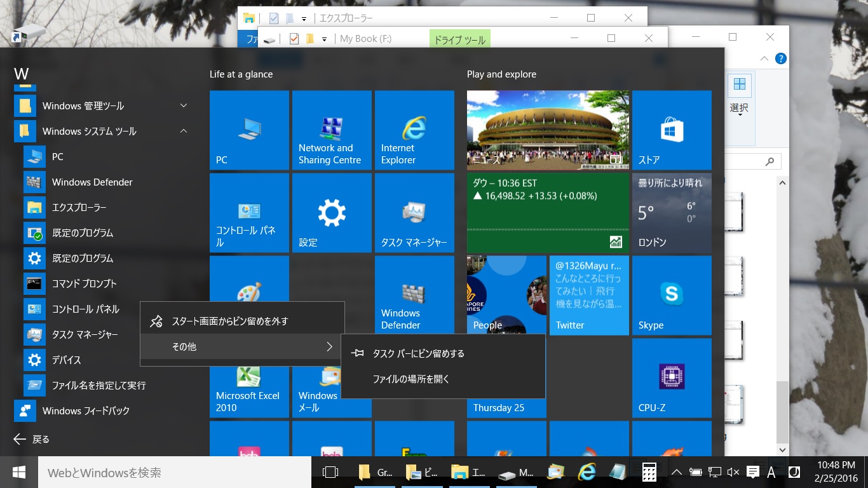This screenshot has height=488, width=868.
Task: Go back with the 戻る button
Action: (32, 439)
